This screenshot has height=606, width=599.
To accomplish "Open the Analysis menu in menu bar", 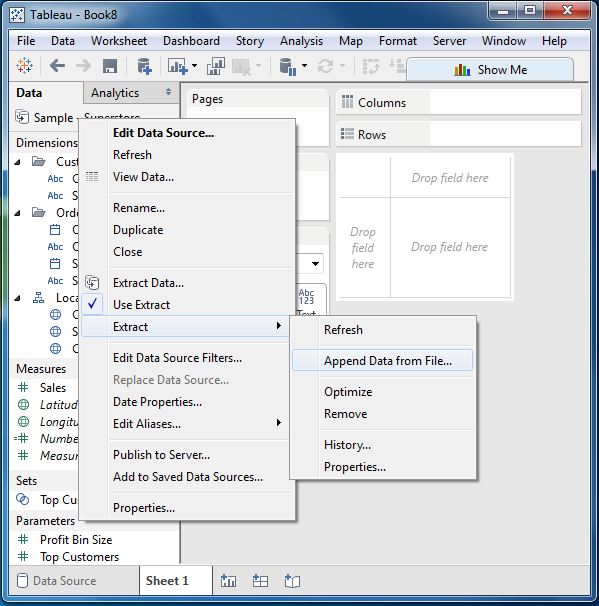I will 301,41.
